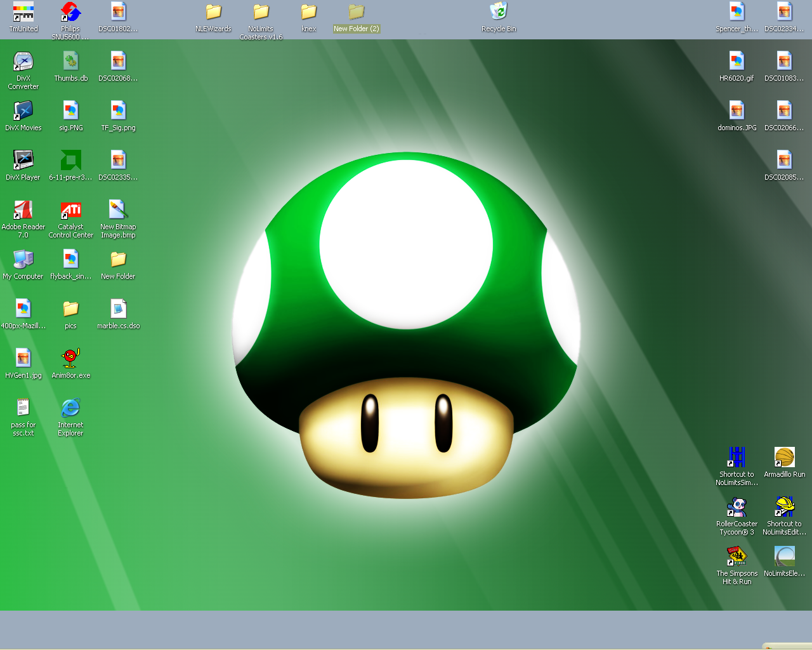Select the sig.PNG file icon

pyautogui.click(x=70, y=110)
